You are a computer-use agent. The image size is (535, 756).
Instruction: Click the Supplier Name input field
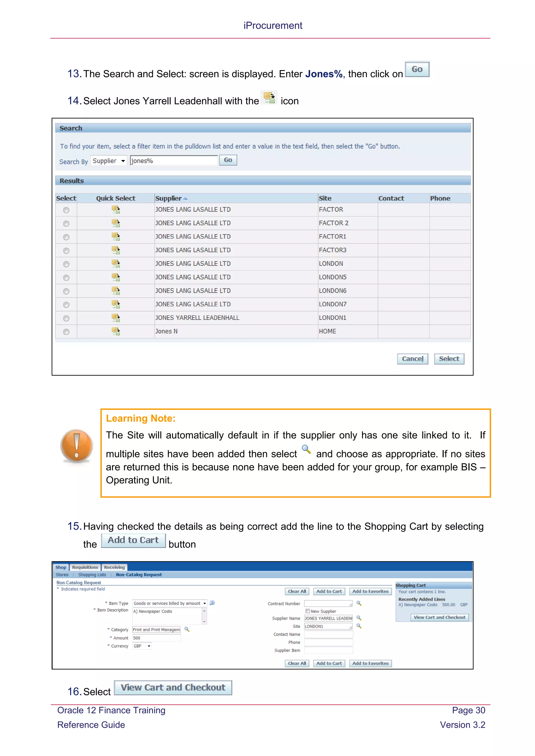point(328,618)
